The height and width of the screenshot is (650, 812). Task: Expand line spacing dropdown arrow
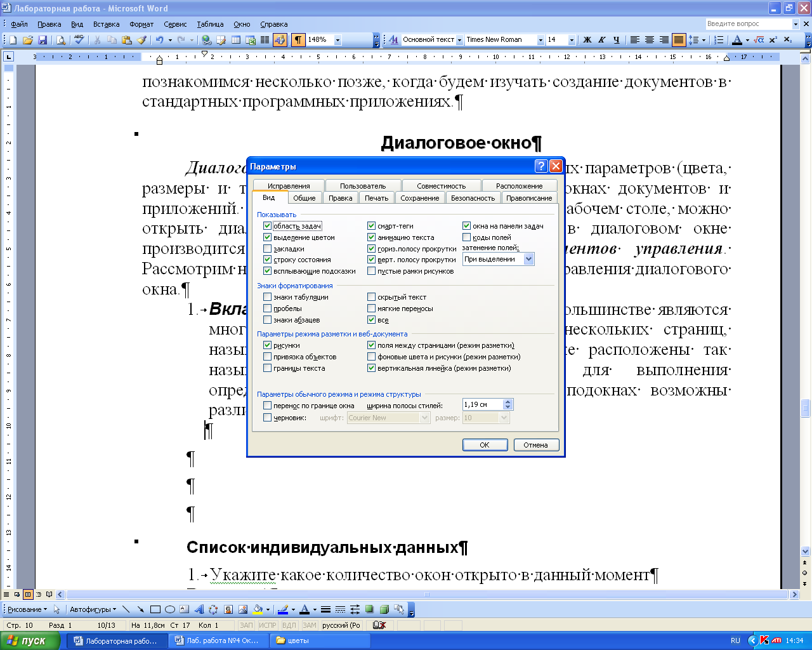(704, 40)
